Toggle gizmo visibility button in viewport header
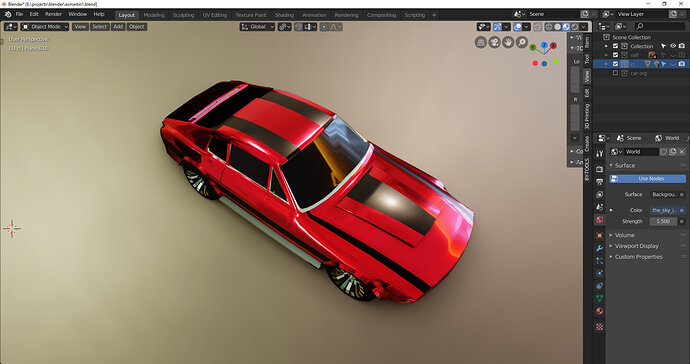This screenshot has height=364, width=690. pos(497,27)
